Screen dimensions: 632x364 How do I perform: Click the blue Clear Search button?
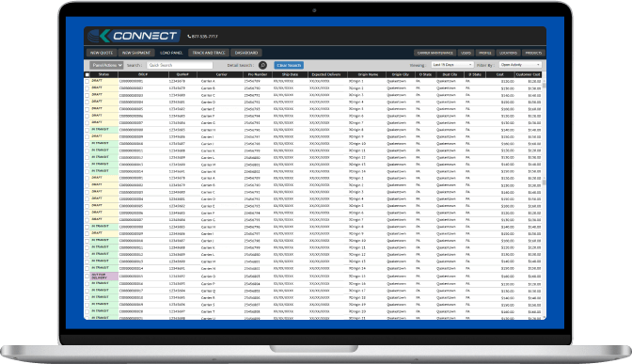[x=289, y=65]
